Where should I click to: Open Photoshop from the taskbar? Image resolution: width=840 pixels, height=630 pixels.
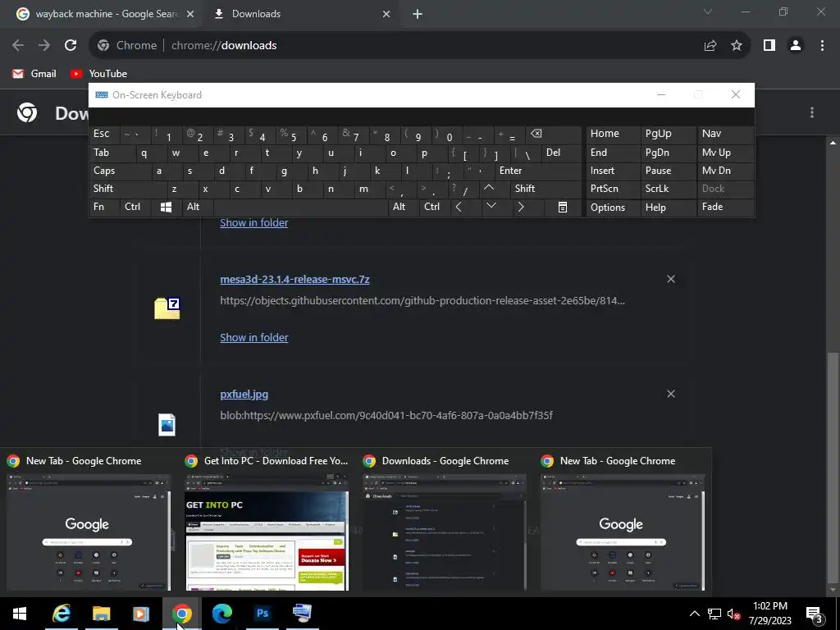(x=262, y=614)
